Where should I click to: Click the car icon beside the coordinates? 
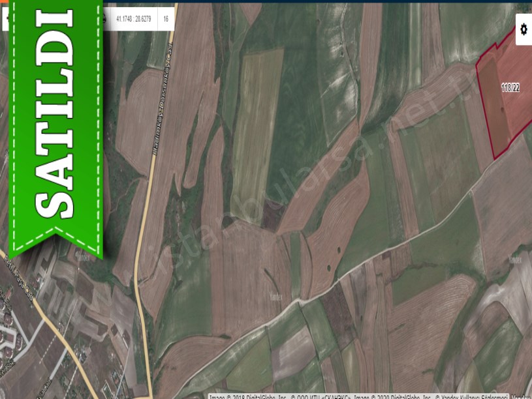[x=106, y=19]
